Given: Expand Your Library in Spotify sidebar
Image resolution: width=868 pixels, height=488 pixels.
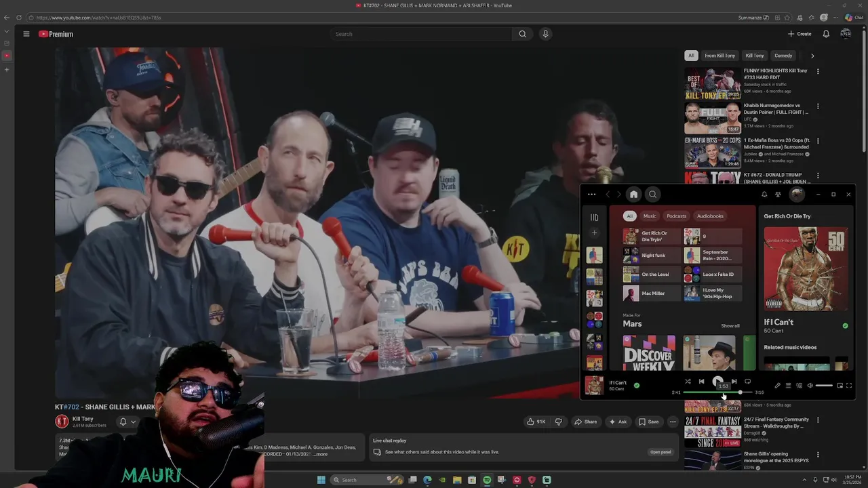Looking at the screenshot, I should [594, 218].
